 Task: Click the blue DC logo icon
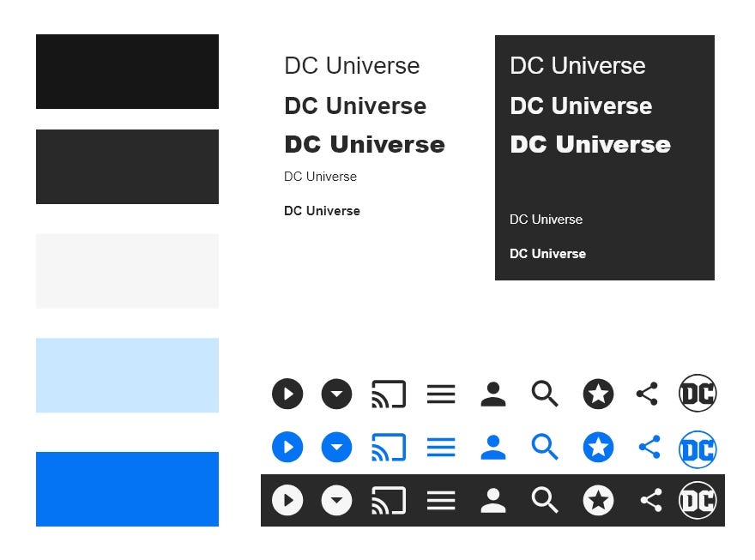pos(698,449)
